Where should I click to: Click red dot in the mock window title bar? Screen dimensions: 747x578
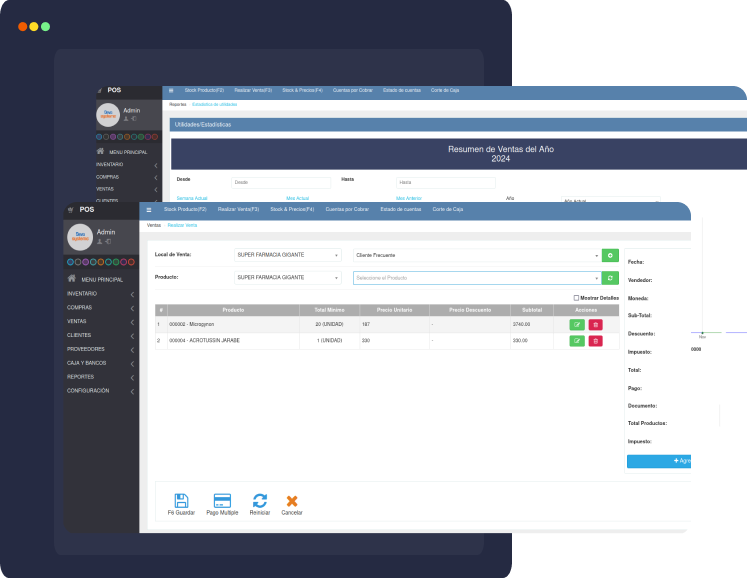(x=22, y=27)
